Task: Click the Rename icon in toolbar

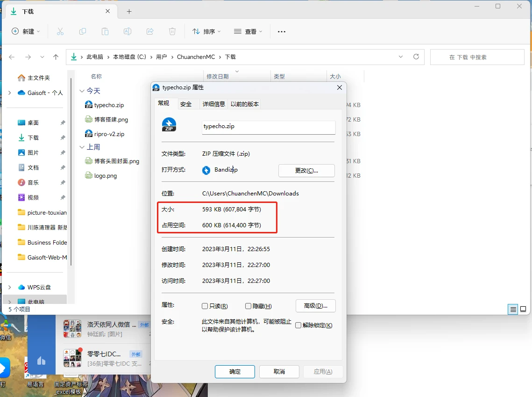Action: 127,31
